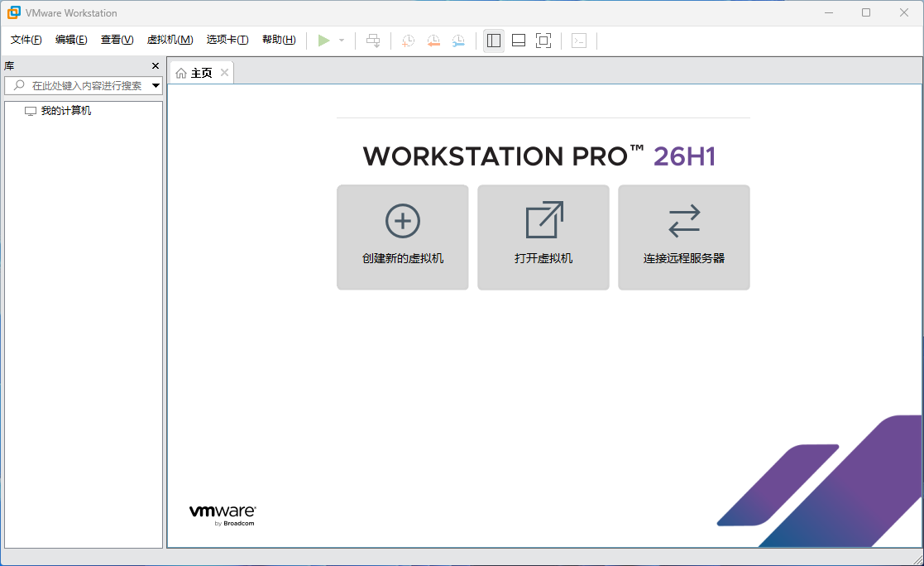Open the power options dropdown arrow
Screen dimensions: 924x566
(342, 41)
